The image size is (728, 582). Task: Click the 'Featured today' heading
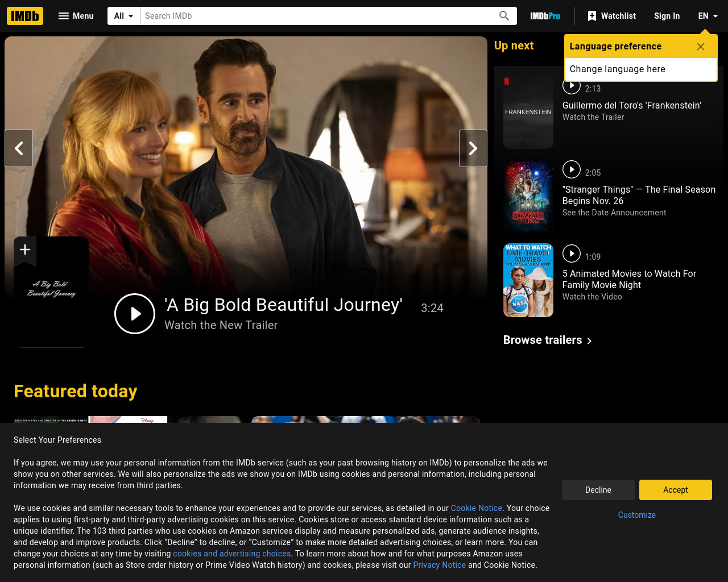(76, 391)
